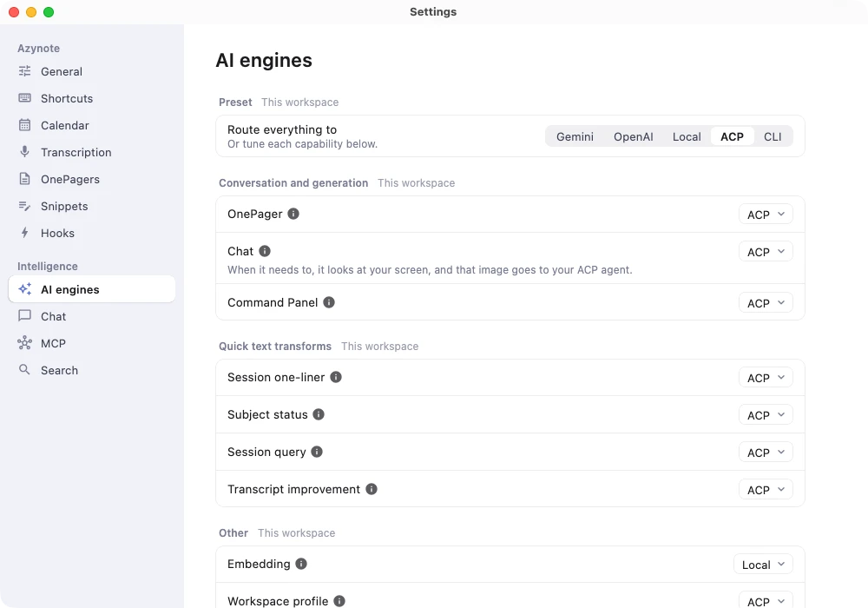
Task: Open the Transcript improvement engine dropdown
Action: click(x=766, y=490)
